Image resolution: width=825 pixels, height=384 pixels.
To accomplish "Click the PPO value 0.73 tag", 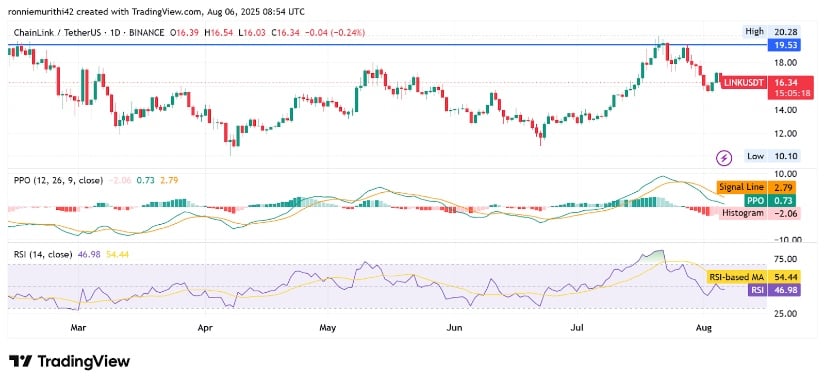I will (782, 200).
